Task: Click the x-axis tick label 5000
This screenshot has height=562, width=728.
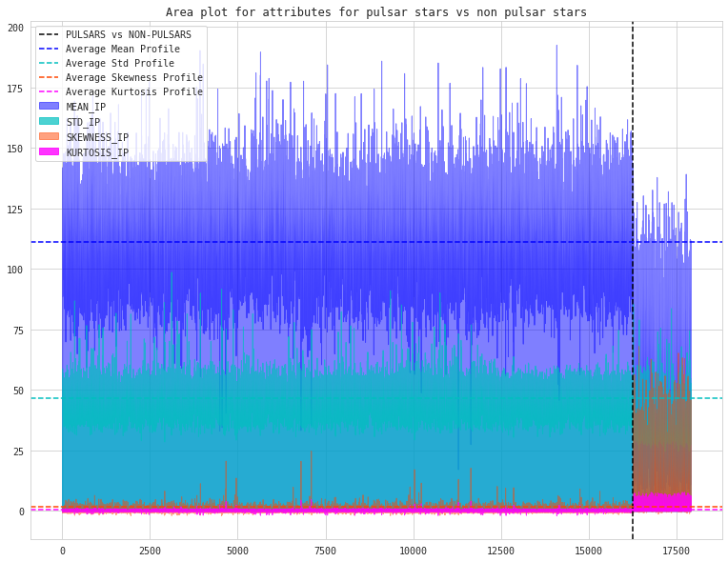Action: coord(237,552)
